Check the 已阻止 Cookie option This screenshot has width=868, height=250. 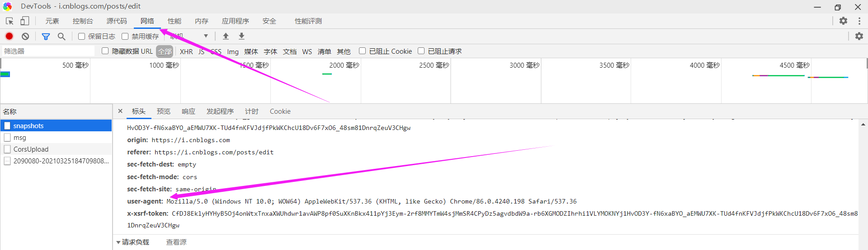pyautogui.click(x=362, y=51)
